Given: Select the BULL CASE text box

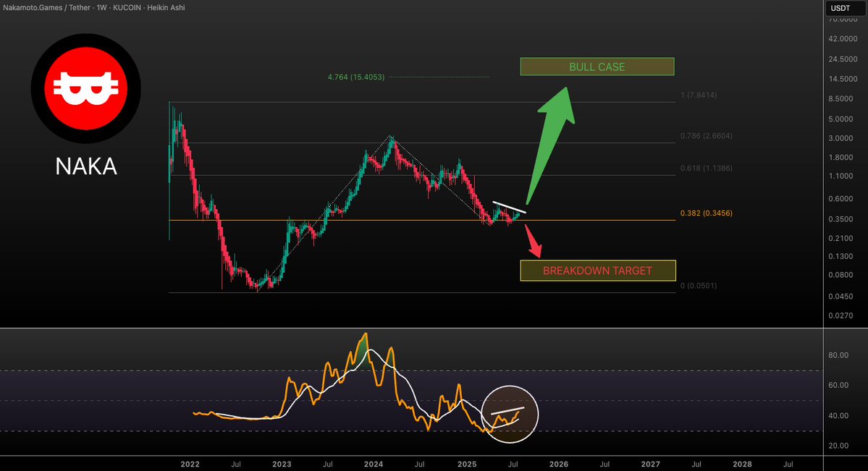Looking at the screenshot, I should pos(597,67).
